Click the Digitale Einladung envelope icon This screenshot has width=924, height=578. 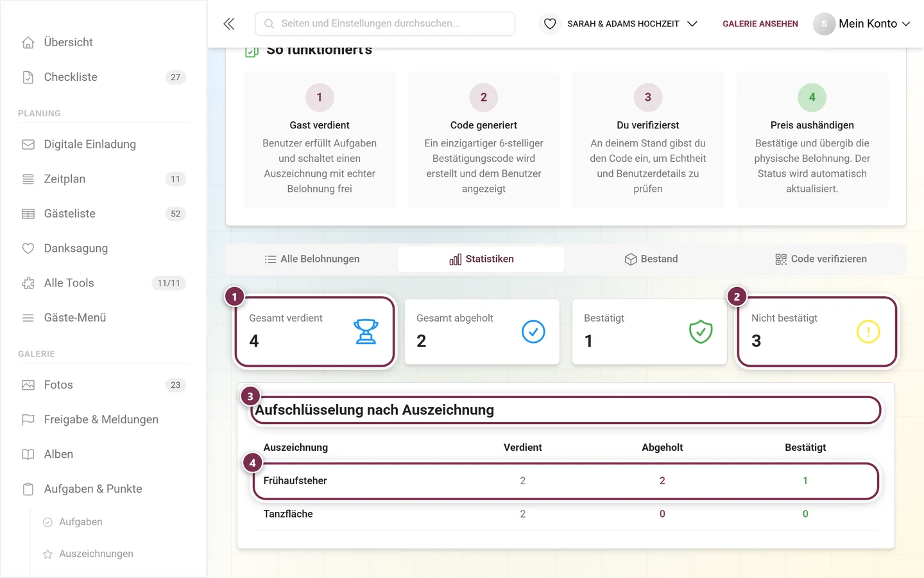(x=28, y=144)
